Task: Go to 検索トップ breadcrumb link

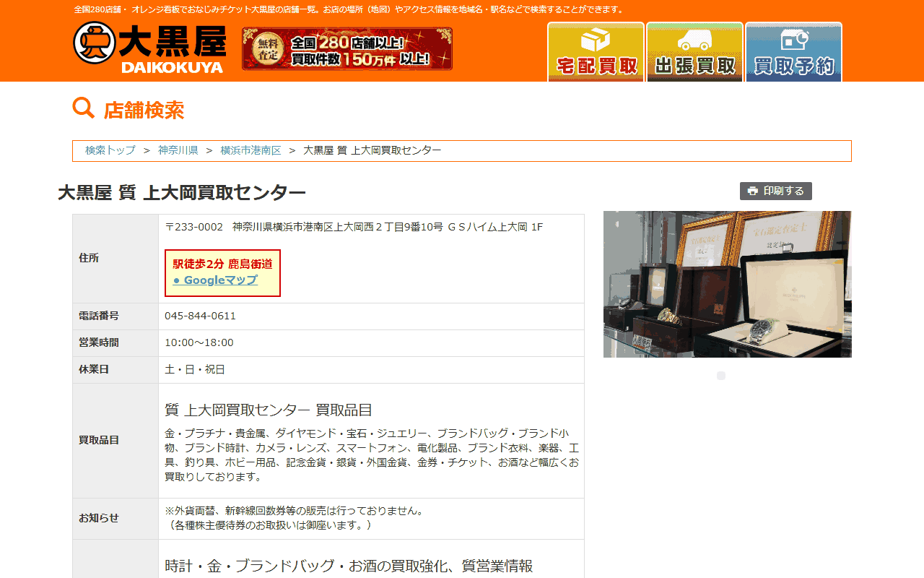Action: [110, 150]
